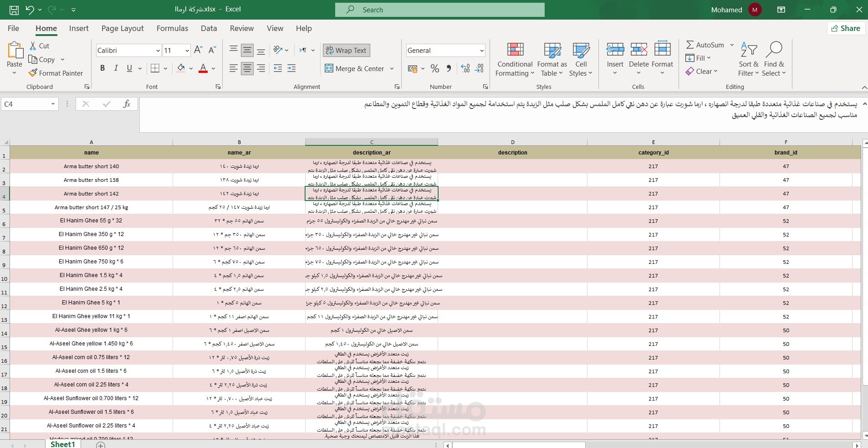
Task: Insert cells using the Insert icon
Action: coord(615,49)
